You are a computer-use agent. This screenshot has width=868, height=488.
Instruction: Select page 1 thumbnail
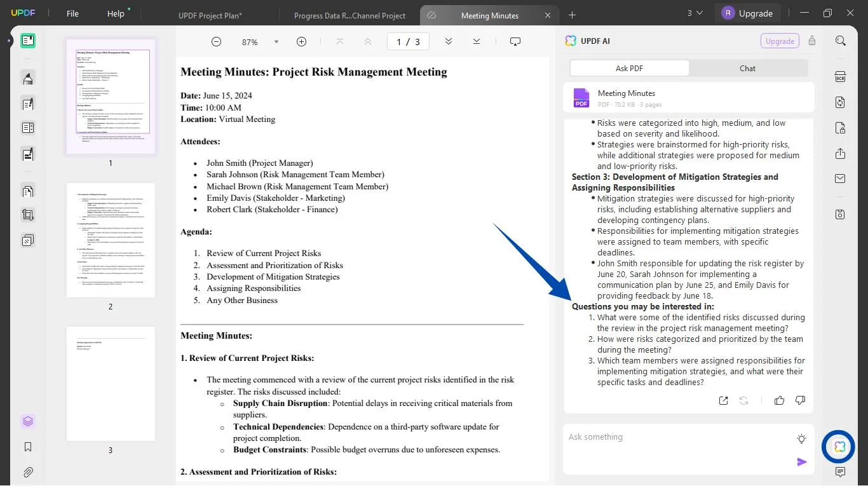point(111,96)
